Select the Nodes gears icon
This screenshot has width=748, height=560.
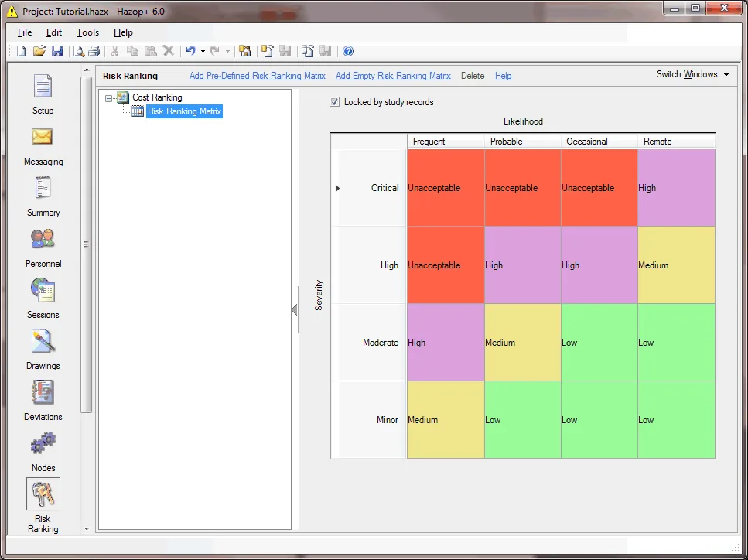coord(43,443)
